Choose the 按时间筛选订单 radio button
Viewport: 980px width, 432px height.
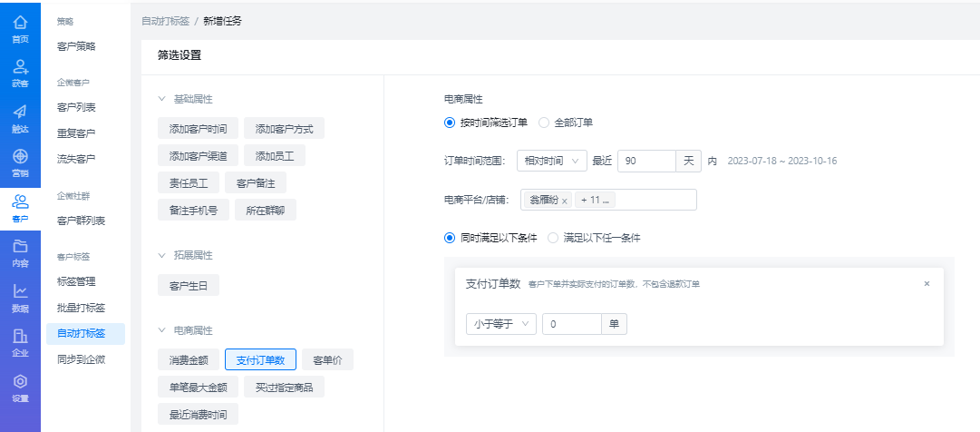449,123
